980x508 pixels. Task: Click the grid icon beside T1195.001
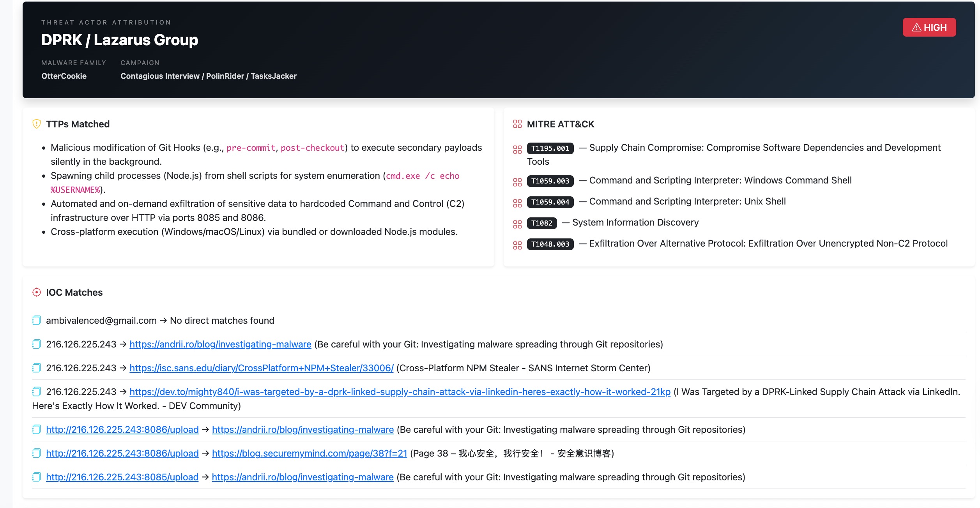517,150
